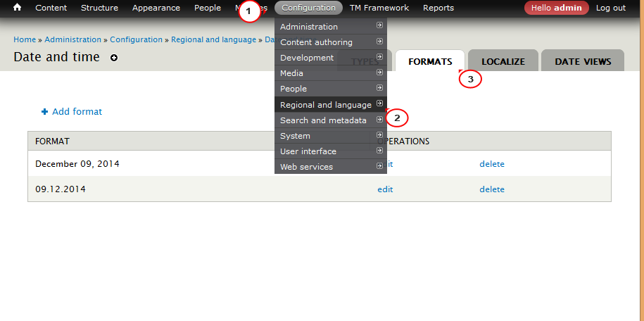Delete the 09.12.2014 format
The image size is (644, 321).
click(492, 189)
